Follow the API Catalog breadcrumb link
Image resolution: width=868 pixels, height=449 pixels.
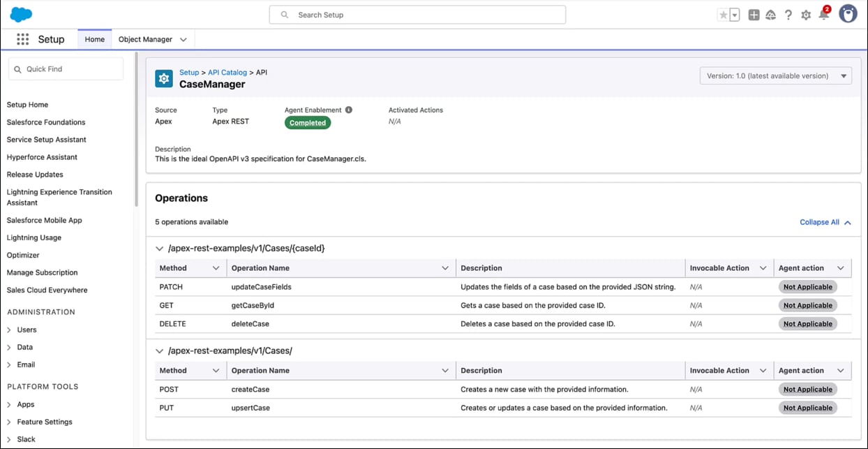tap(227, 72)
